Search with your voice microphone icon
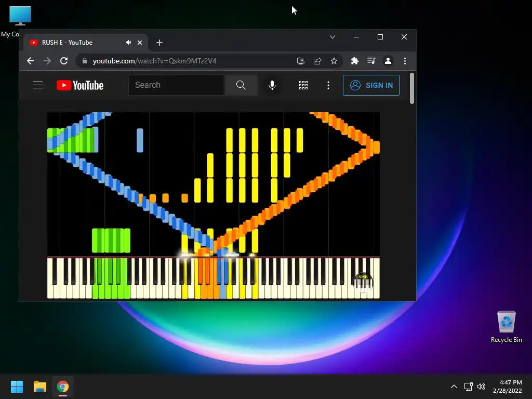The height and width of the screenshot is (399, 532). (x=272, y=85)
